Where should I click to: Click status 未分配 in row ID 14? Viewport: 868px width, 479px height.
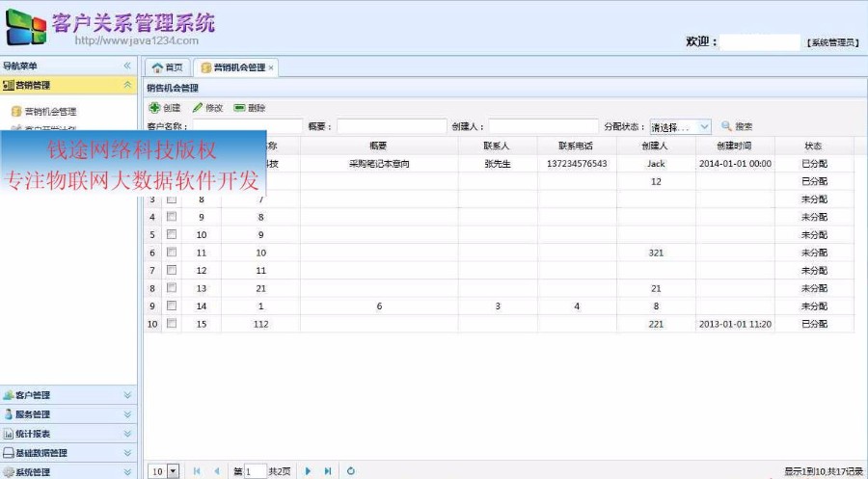[814, 306]
